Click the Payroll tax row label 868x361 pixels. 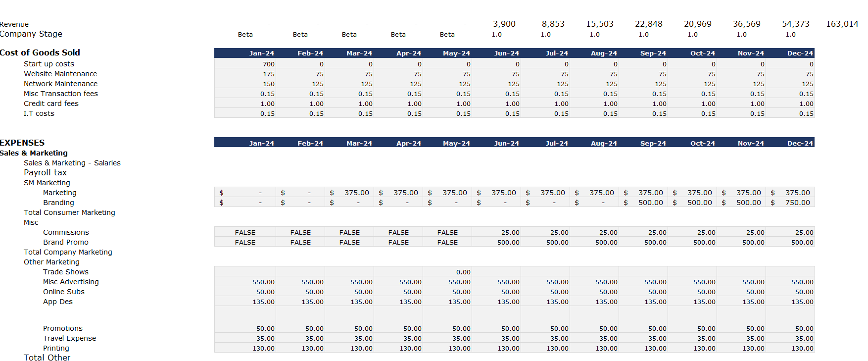[45, 172]
